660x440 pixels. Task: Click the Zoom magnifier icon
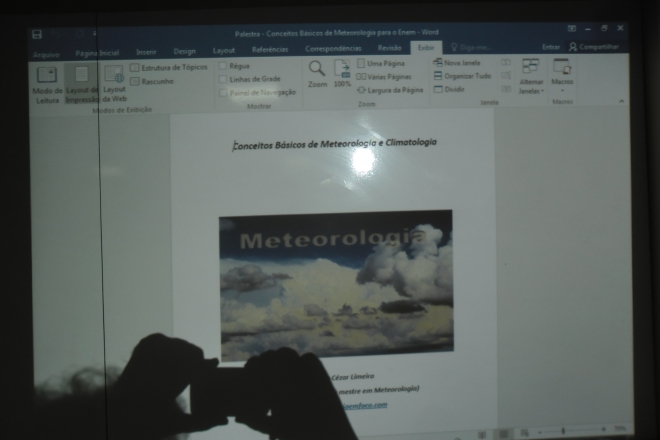click(316, 73)
